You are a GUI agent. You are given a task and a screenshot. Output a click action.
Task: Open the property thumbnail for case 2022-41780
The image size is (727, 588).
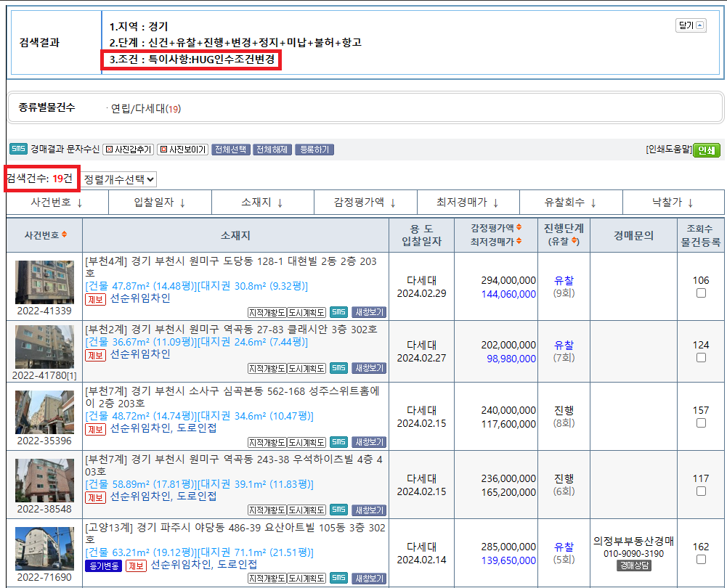click(44, 347)
